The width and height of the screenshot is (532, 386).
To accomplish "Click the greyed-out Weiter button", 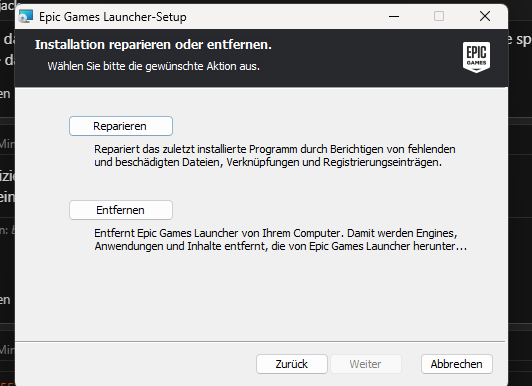I will pos(366,364).
